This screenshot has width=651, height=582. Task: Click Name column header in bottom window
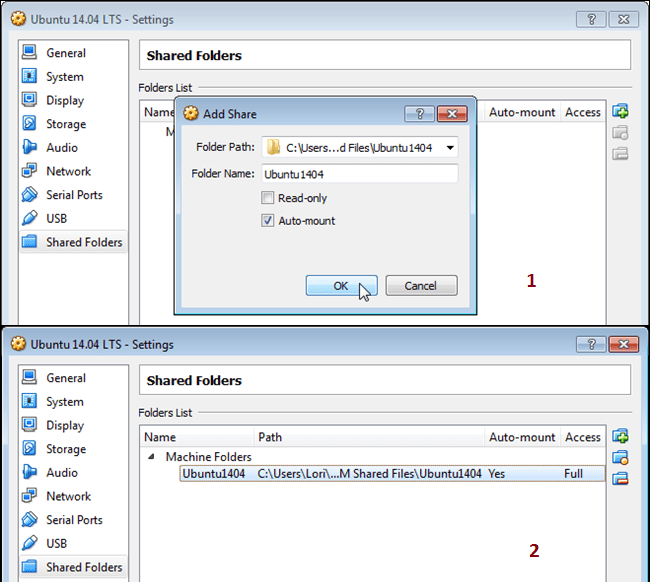click(x=197, y=437)
